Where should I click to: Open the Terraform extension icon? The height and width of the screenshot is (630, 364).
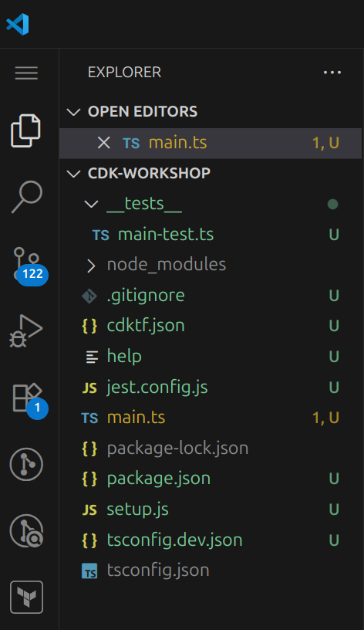point(26,597)
